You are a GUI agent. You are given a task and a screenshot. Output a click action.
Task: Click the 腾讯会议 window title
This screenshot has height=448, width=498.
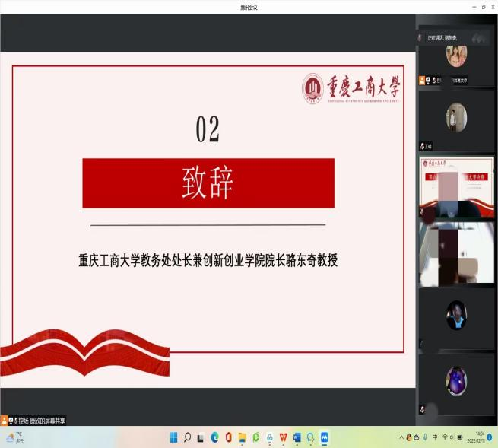249,8
